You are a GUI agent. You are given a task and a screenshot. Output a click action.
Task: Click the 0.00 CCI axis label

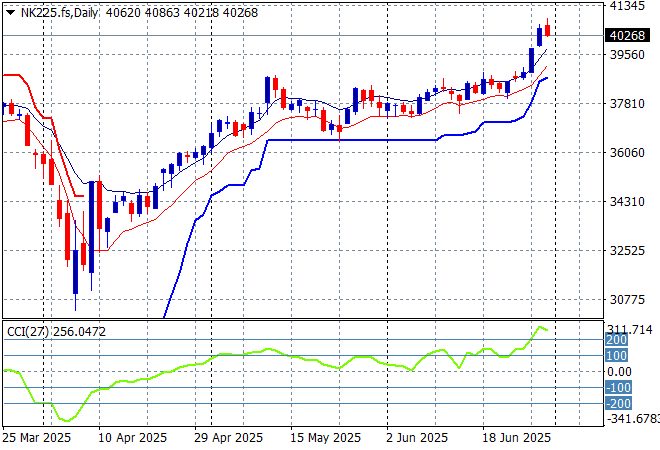point(620,372)
